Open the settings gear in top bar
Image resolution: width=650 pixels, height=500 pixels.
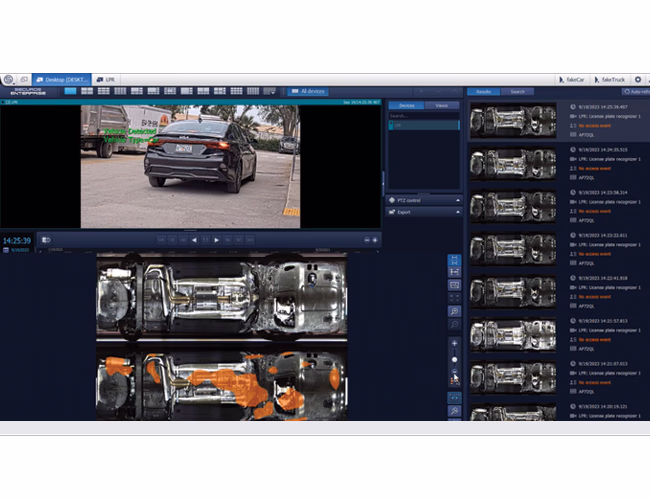(x=638, y=79)
